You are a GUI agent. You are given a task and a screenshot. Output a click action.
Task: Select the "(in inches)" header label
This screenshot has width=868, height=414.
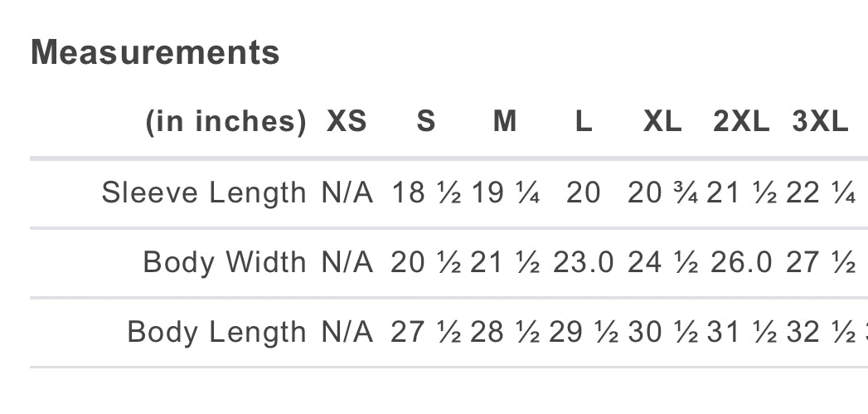(x=226, y=122)
